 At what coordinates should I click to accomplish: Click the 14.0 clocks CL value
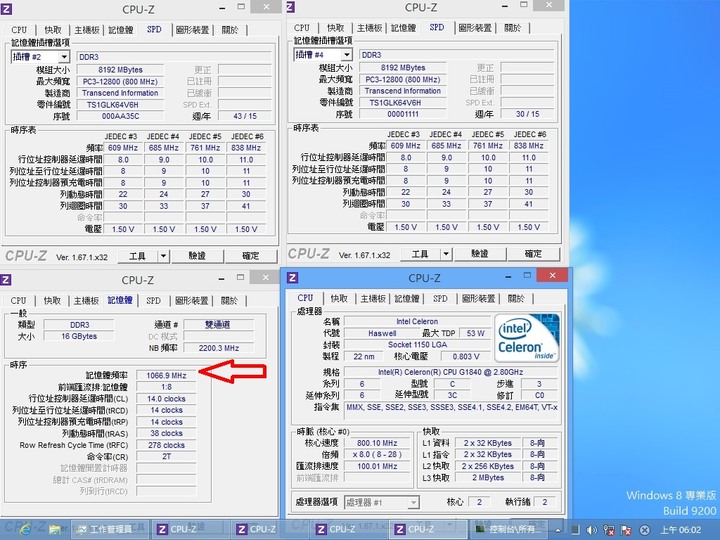(166, 399)
